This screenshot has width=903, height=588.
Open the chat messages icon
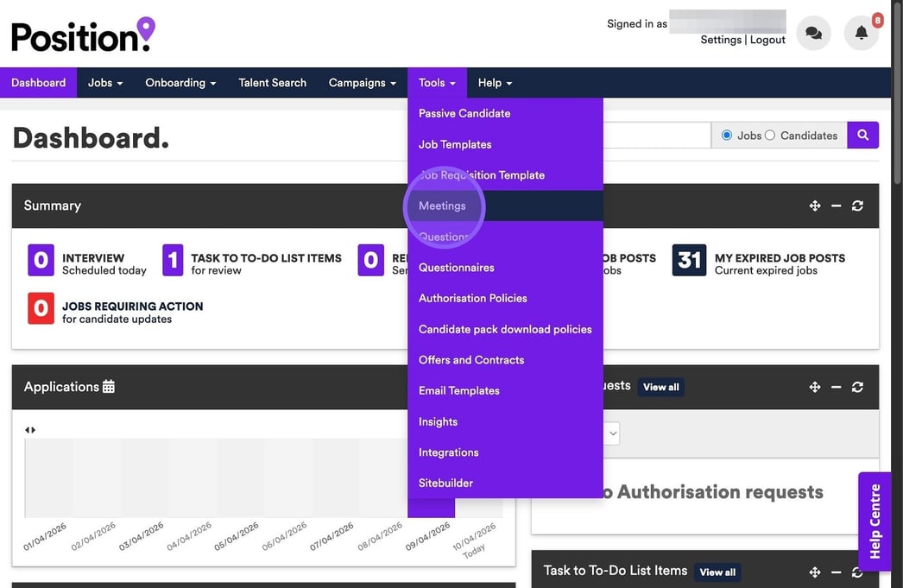(813, 34)
